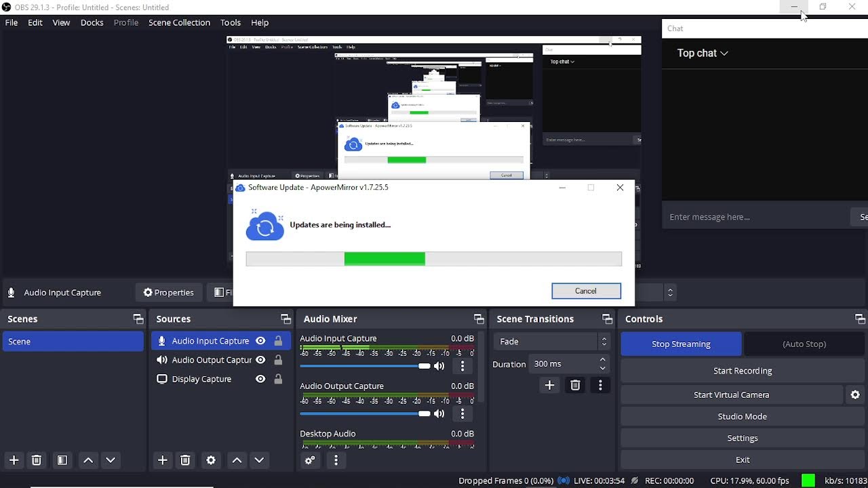Toggle visibility of Audio Input Capture source

pos(260,341)
